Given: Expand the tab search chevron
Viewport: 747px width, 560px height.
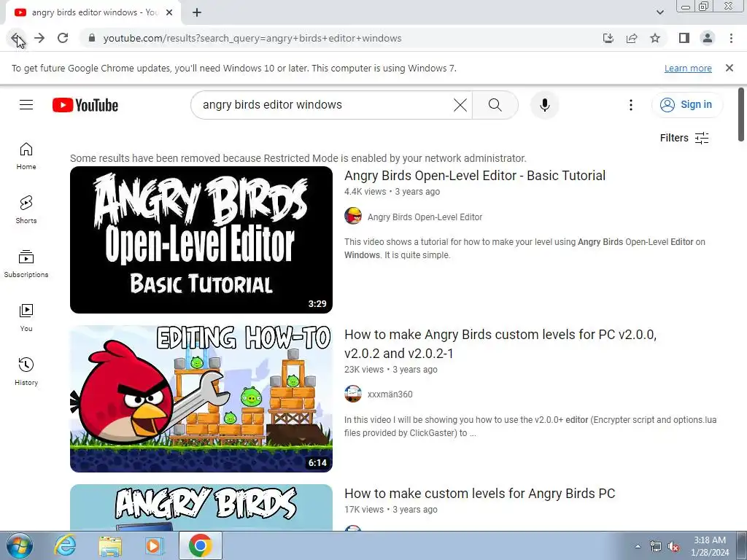Looking at the screenshot, I should pos(659,12).
